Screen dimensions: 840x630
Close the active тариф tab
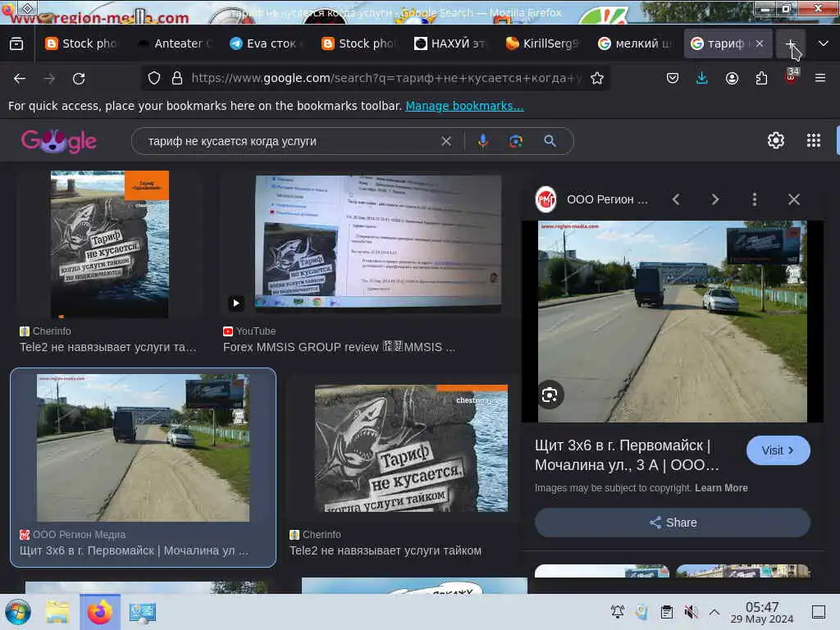[x=760, y=44]
